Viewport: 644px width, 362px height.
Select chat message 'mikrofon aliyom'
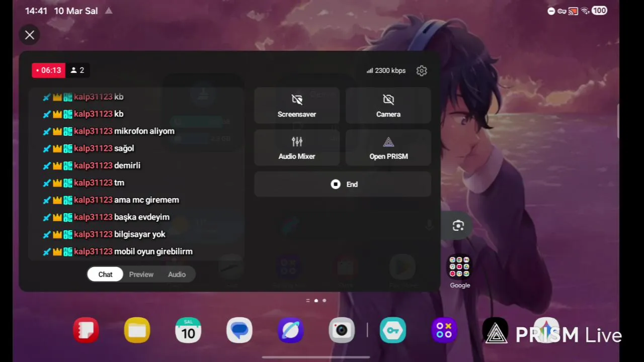[x=144, y=131]
